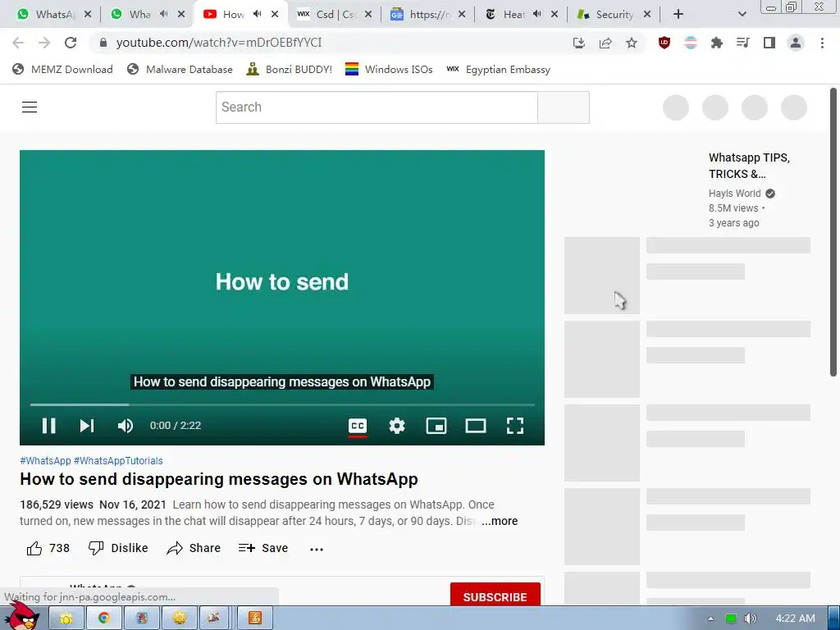The height and width of the screenshot is (630, 840).
Task: Skip to next video
Action: 87,426
